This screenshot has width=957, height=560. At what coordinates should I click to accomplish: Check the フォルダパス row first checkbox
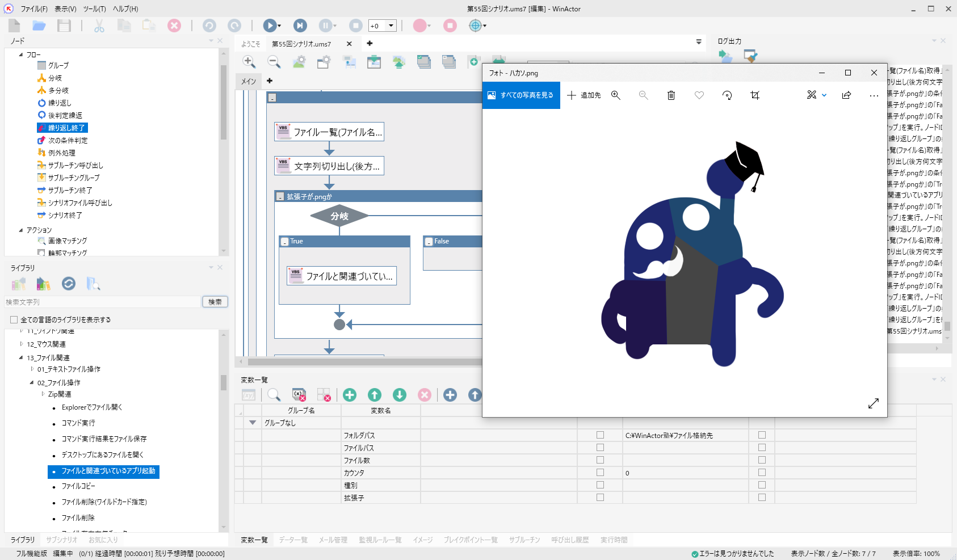click(600, 435)
